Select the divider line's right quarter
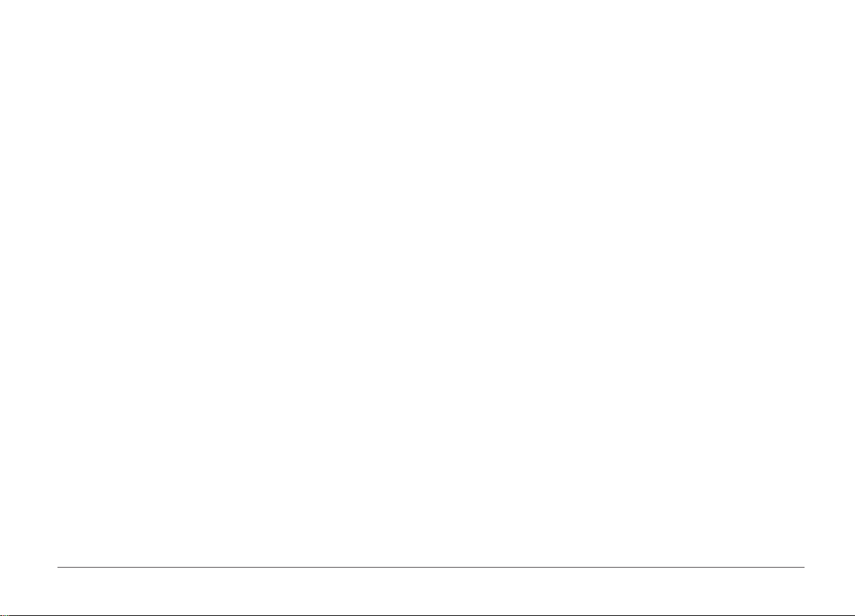855x616 pixels. [x=617, y=568]
